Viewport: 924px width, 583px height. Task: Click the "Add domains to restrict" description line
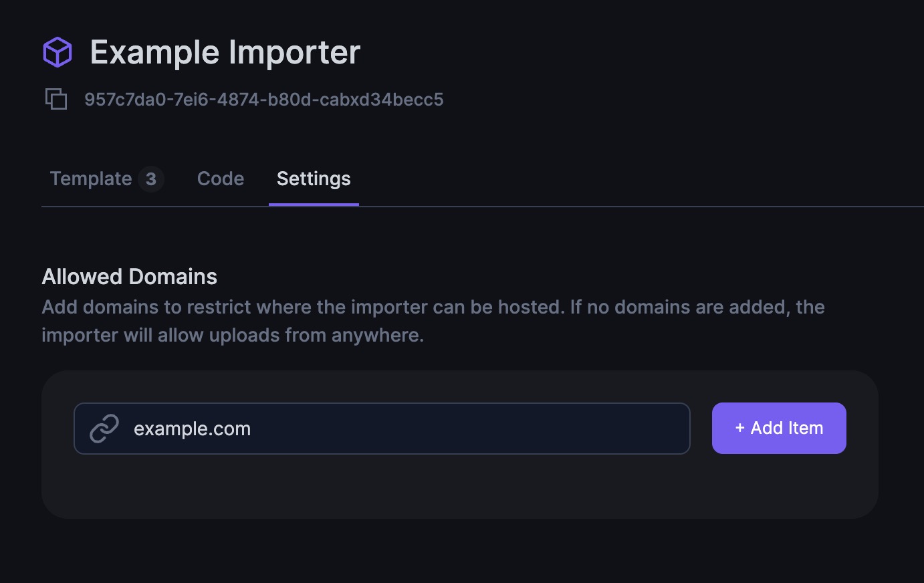pos(433,307)
